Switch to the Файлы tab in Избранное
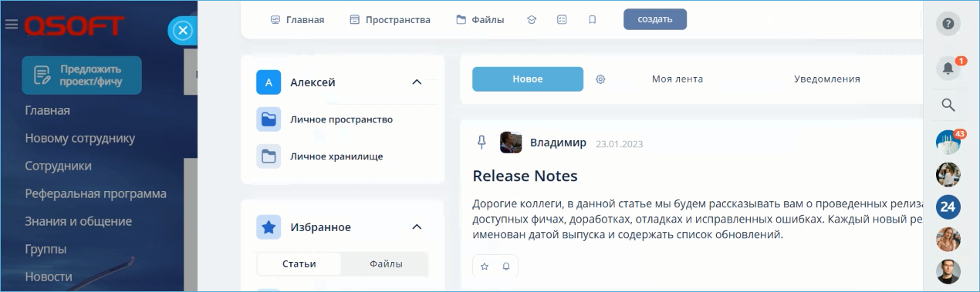This screenshot has width=980, height=292. (x=386, y=263)
